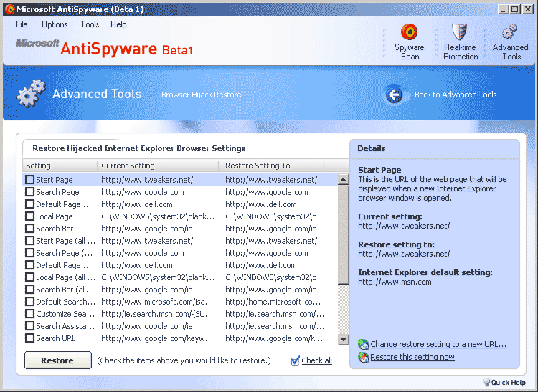Click icon beside Restore this setting now
Image resolution: width=538 pixels, height=392 pixels.
(363, 357)
